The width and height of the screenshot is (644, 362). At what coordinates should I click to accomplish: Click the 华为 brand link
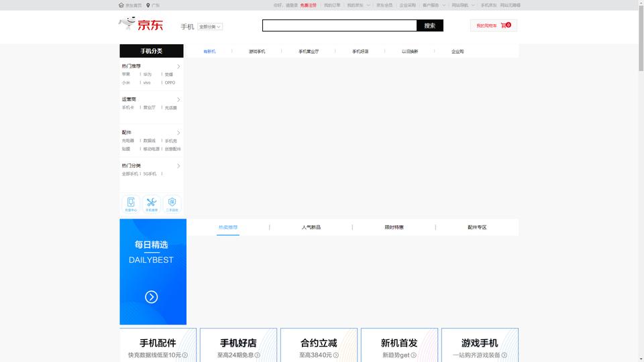[x=148, y=74]
